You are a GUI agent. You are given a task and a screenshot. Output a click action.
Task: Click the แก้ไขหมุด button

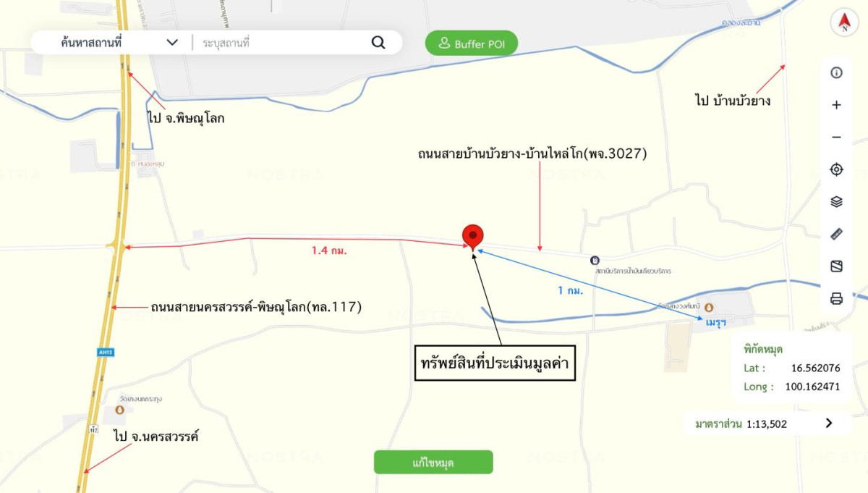[433, 462]
